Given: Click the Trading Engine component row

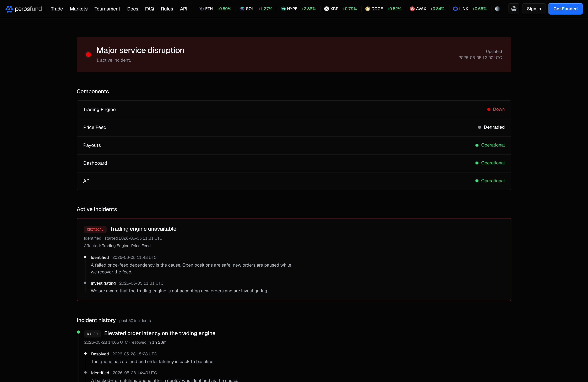Looking at the screenshot, I should 294,110.
